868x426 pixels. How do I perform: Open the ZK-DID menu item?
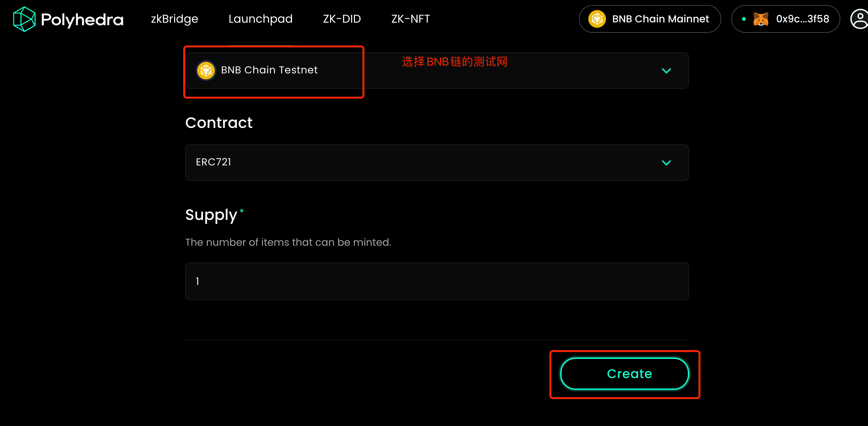342,19
